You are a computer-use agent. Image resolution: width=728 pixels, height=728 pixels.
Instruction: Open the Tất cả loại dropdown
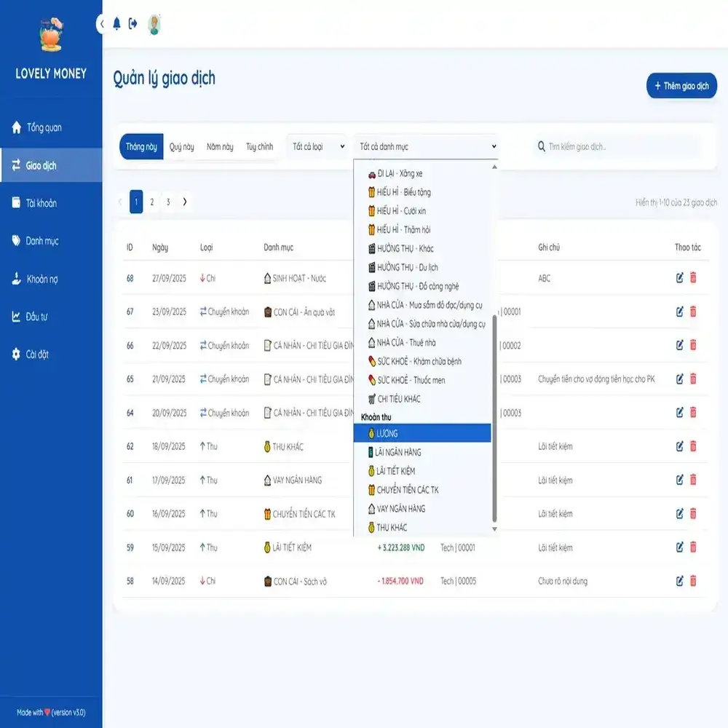pos(318,146)
